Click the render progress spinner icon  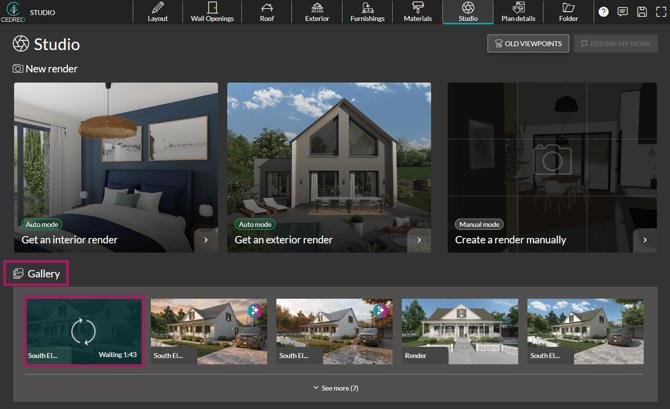pos(83,331)
